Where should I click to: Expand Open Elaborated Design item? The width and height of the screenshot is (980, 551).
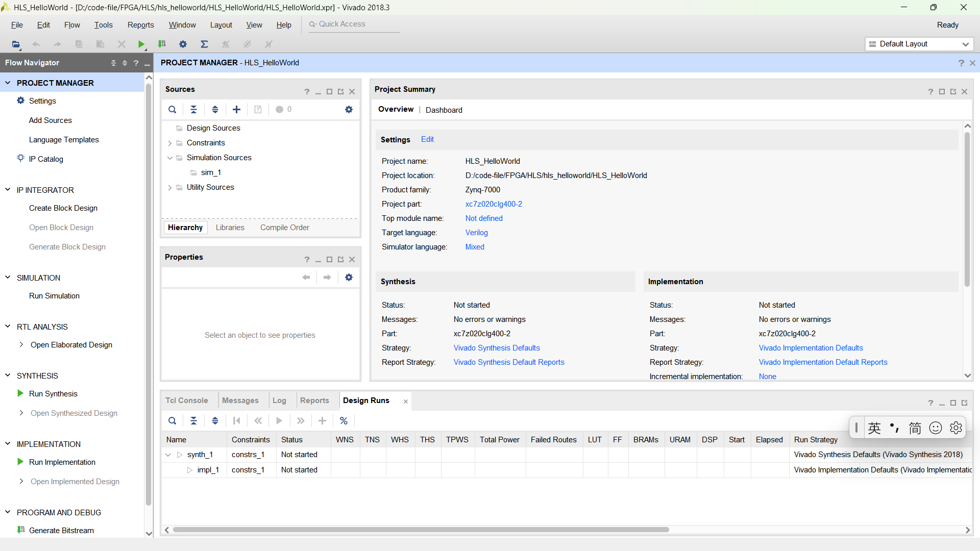tap(21, 344)
